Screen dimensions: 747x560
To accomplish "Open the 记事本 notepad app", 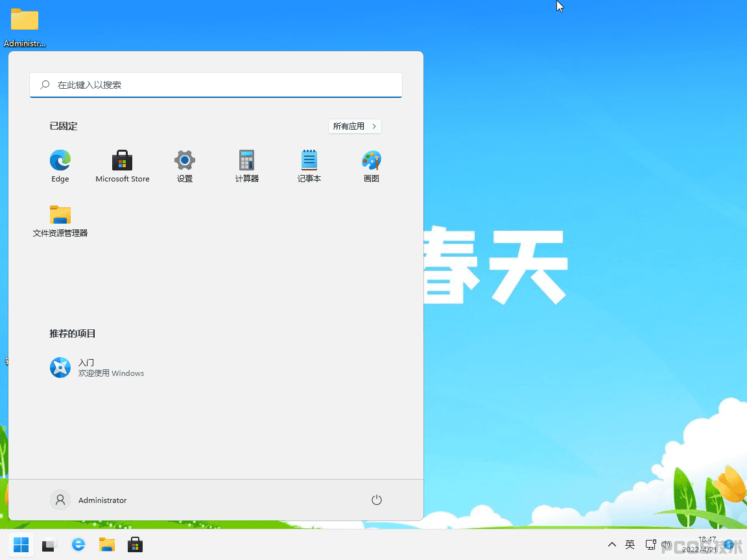I will pos(309,165).
